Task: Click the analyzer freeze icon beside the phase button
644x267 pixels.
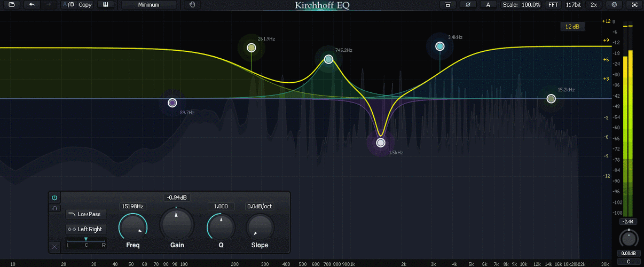Action: click(x=447, y=5)
